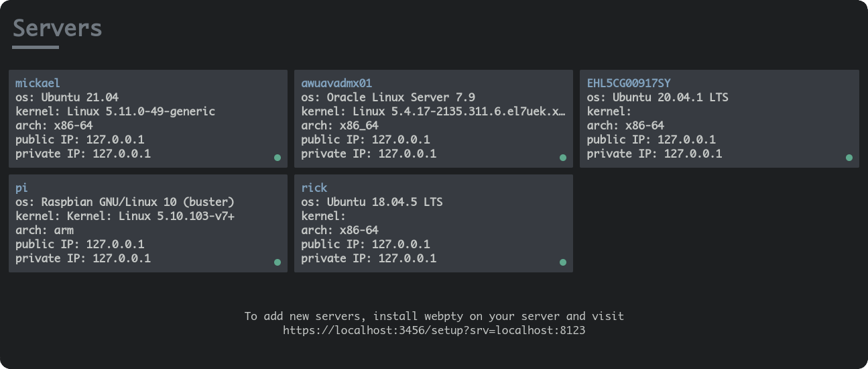Screen dimensions: 868x369
Task: Click the Raspbian GNU/Linux 10 os line
Action: [125, 202]
